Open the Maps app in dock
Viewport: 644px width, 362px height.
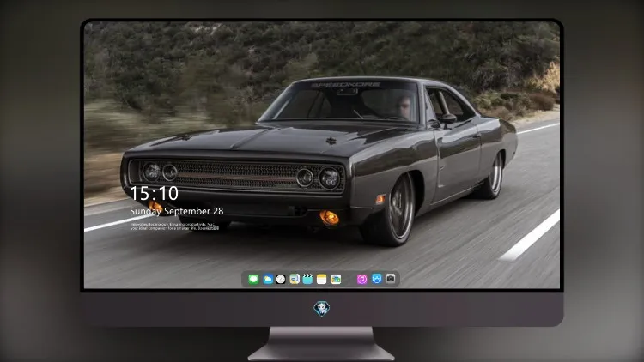coord(294,279)
